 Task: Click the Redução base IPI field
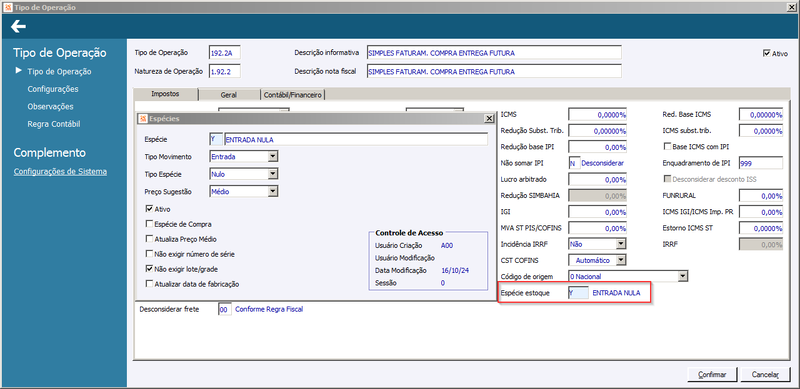[597, 147]
